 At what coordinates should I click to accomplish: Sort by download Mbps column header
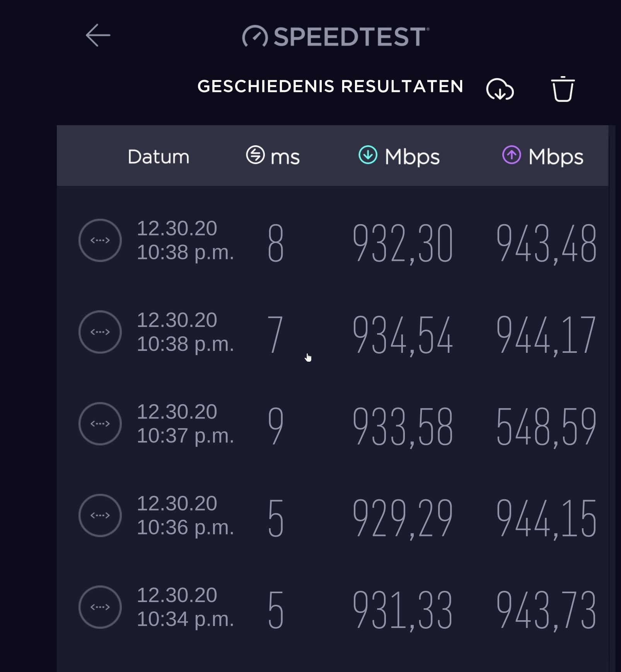399,156
